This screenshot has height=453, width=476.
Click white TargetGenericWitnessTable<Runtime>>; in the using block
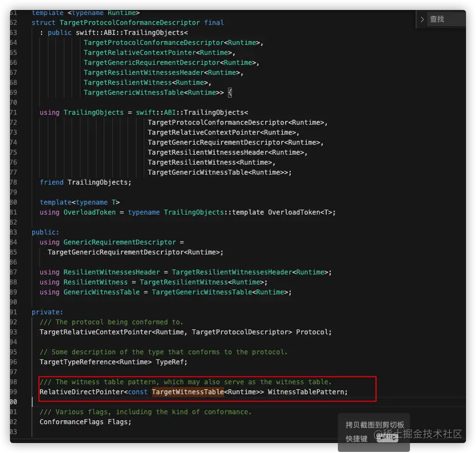(x=220, y=172)
